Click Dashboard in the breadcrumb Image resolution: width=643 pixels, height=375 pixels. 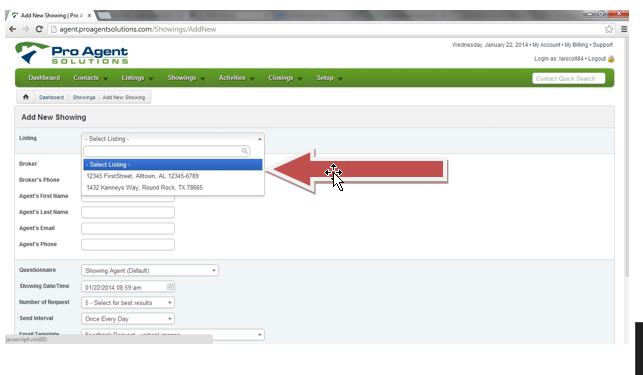click(51, 97)
